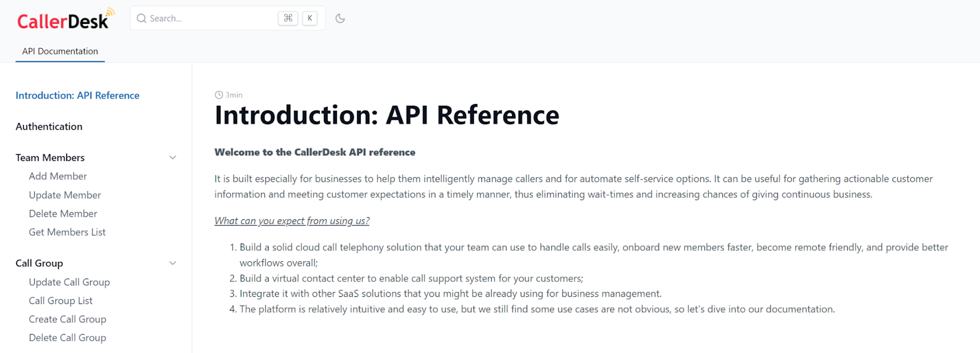980x353 pixels.
Task: Collapse the Call Group section chevron
Action: [x=173, y=264]
